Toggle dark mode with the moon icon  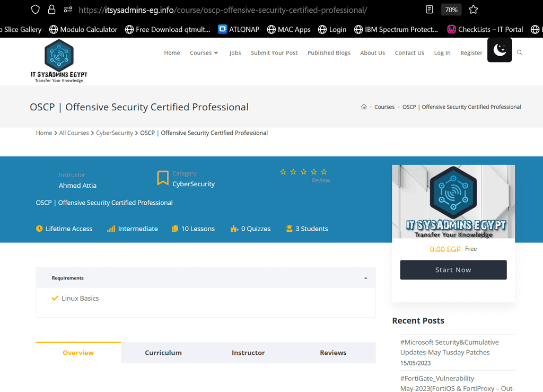click(x=500, y=50)
